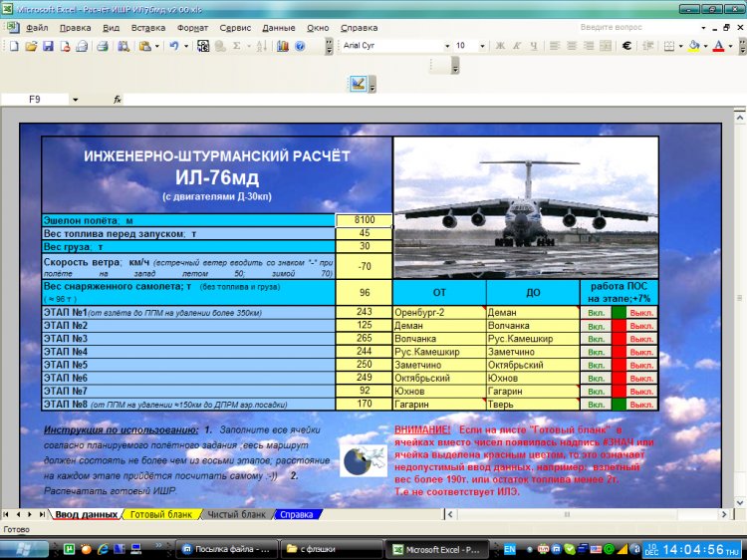The width and height of the screenshot is (747, 560).
Task: Click the Windows Start button
Action: point(24,549)
